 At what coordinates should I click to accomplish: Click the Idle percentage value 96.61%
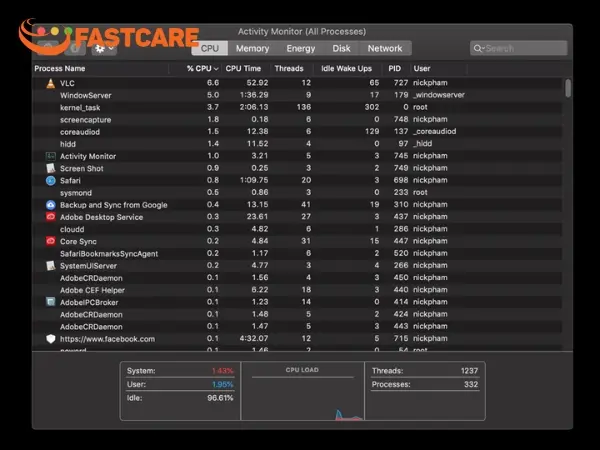220,398
